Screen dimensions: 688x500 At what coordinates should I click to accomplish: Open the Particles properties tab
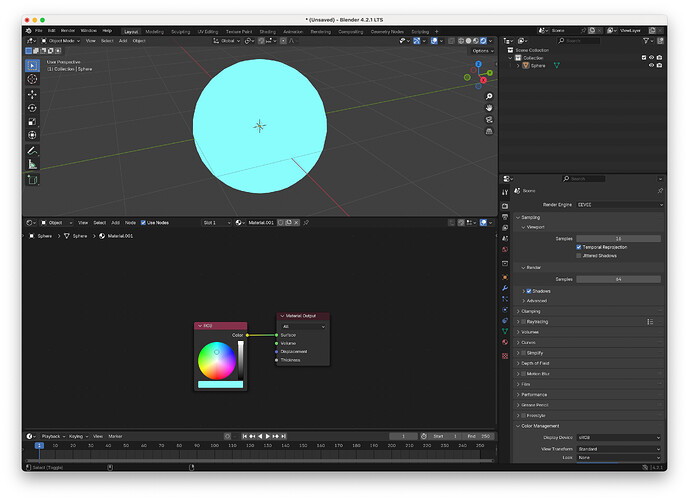coord(505,299)
